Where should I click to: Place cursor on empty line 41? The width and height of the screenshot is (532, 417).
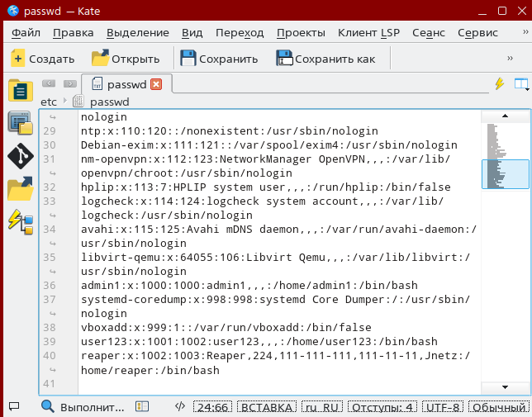(x=279, y=384)
